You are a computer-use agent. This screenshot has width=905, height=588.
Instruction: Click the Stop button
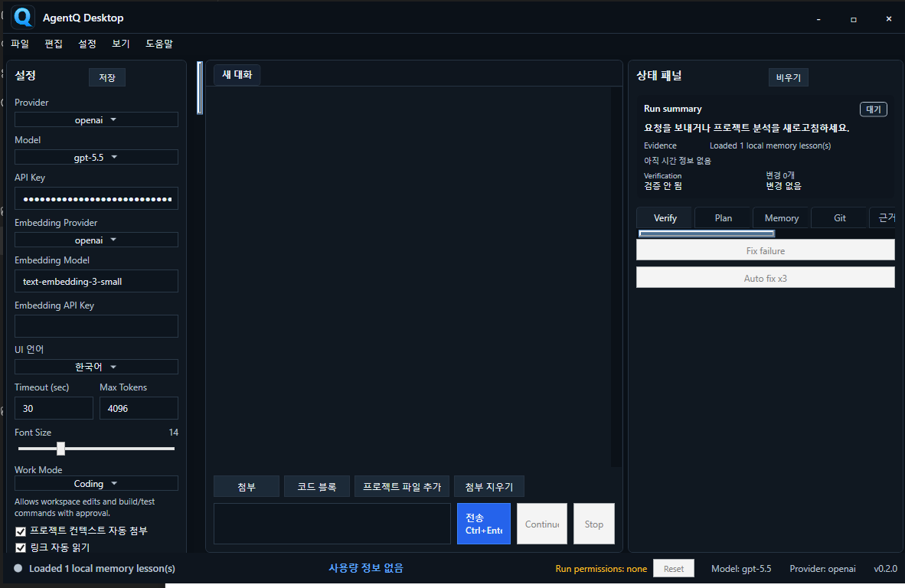tap(594, 524)
